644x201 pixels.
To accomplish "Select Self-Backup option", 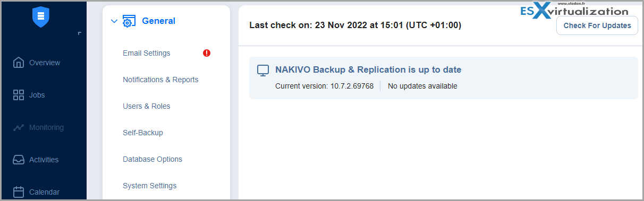I will point(143,133).
